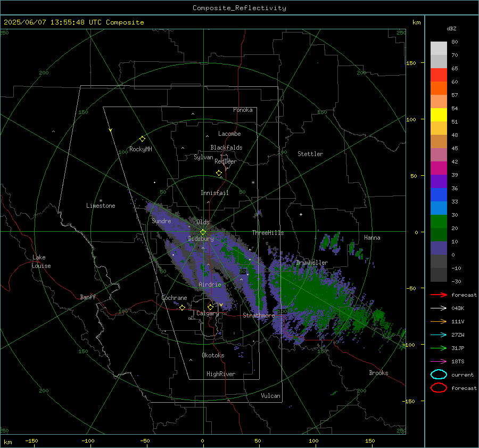Click the Sylvan map label
The width and height of the screenshot is (479, 448).
point(203,157)
